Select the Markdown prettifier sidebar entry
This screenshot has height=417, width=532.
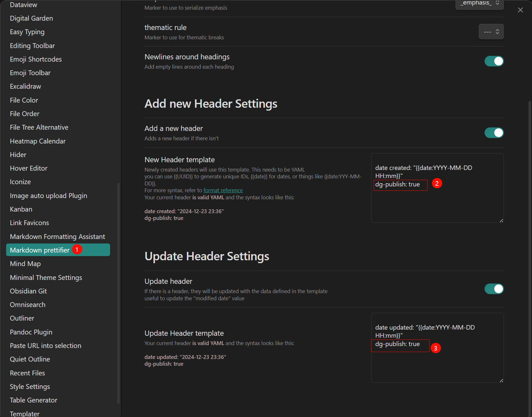pyautogui.click(x=58, y=250)
